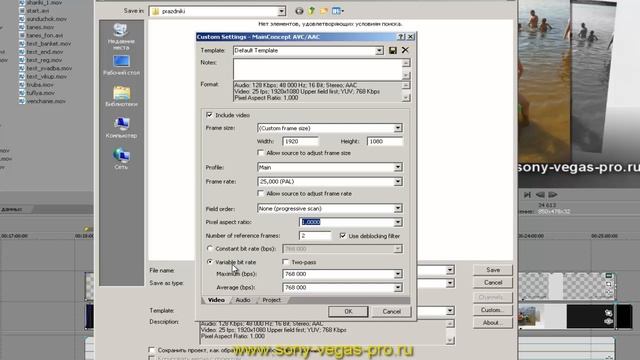Open the Field order dropdown
This screenshot has height=360, width=640.
coord(398,209)
